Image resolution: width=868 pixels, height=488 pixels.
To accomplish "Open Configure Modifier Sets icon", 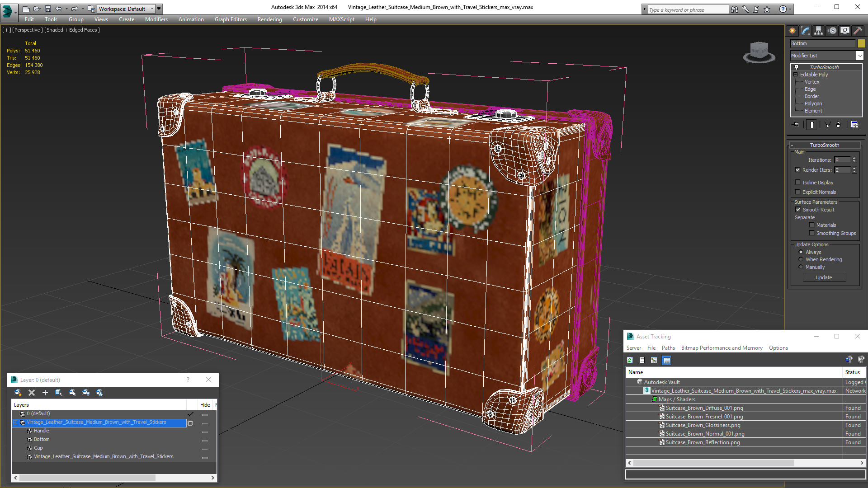I will [854, 125].
